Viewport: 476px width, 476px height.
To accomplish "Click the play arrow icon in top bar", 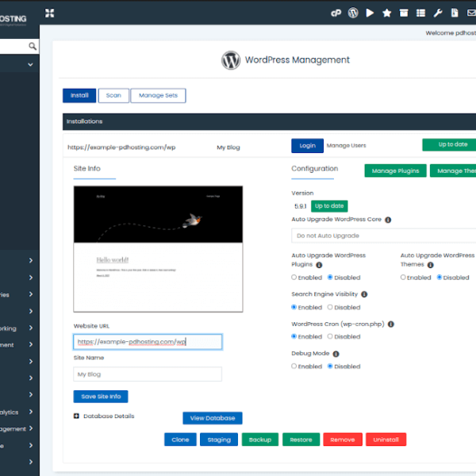I will tap(370, 13).
